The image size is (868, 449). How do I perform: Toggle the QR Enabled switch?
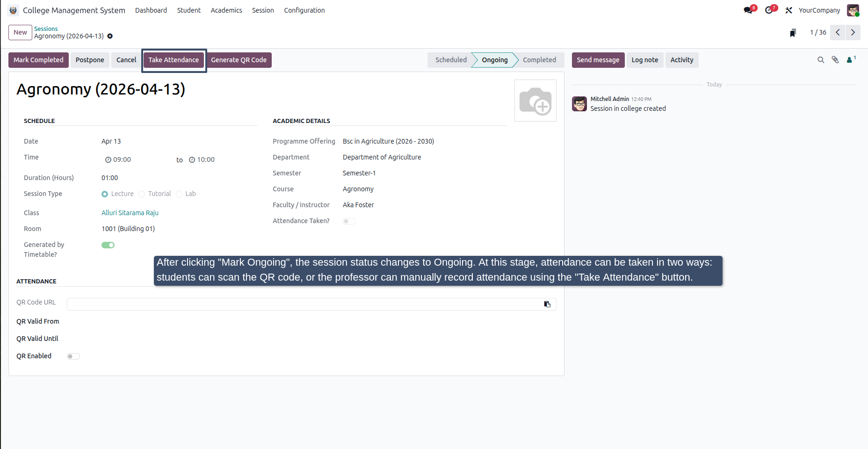pyautogui.click(x=73, y=356)
